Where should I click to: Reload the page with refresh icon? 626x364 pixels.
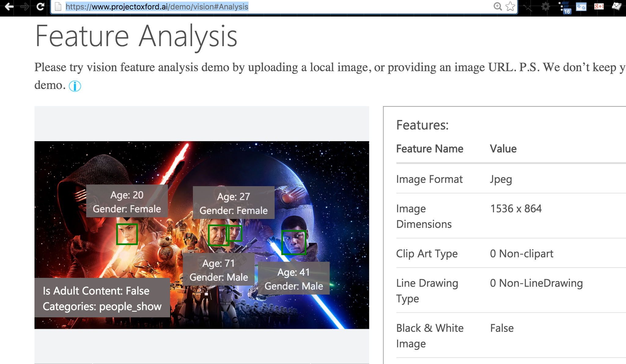(x=40, y=6)
